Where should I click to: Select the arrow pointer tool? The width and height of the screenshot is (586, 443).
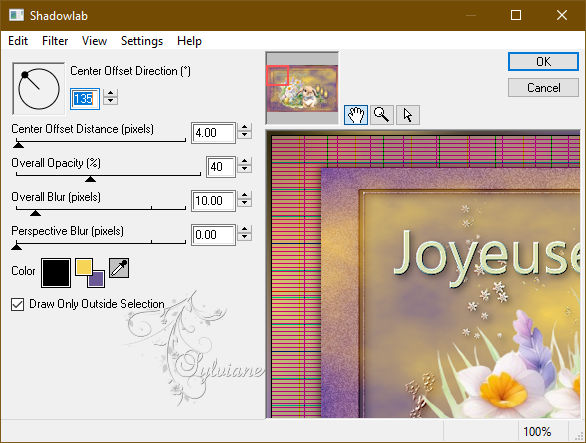408,115
